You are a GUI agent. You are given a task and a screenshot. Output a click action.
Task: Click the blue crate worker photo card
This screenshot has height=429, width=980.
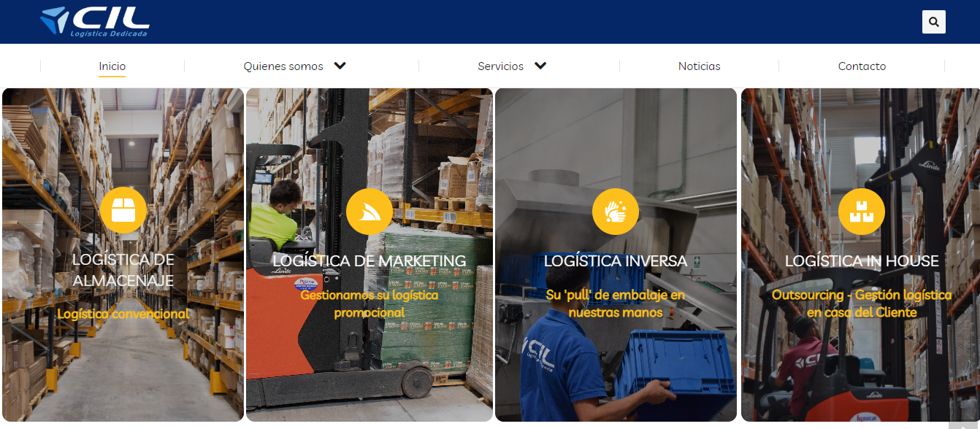[x=616, y=255]
